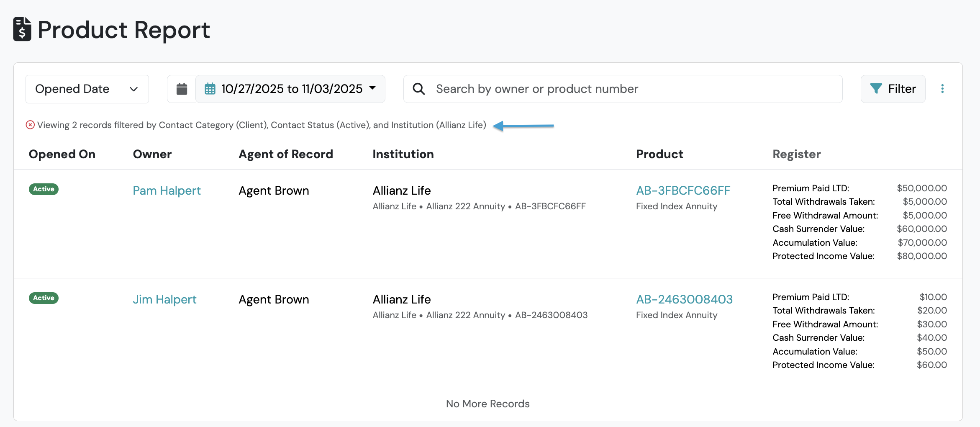Screen dimensions: 980x427
Task: Click the Agent of Record column header
Action: (x=286, y=154)
